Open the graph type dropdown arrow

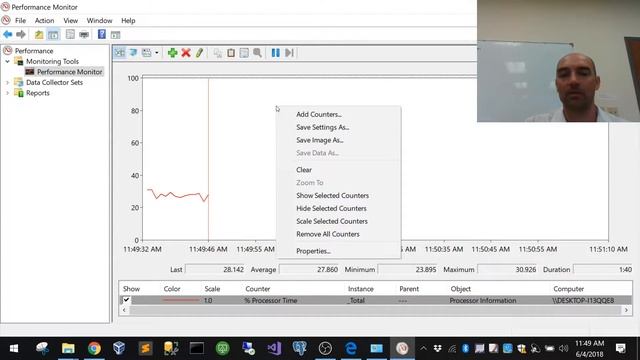point(156,53)
